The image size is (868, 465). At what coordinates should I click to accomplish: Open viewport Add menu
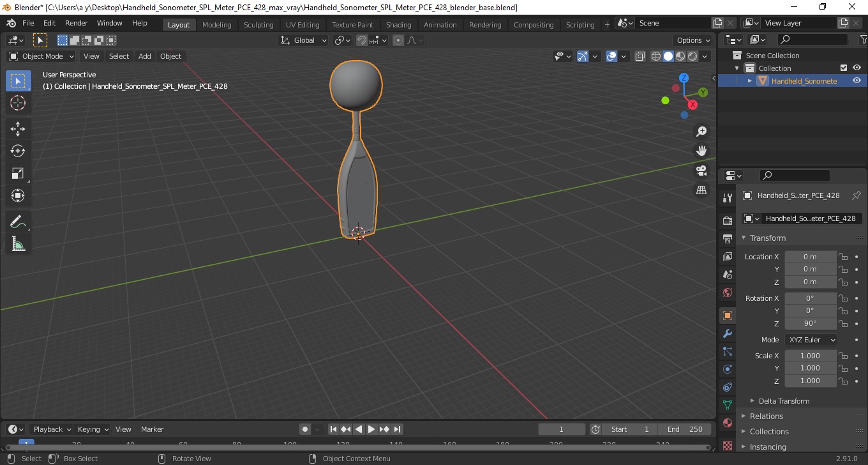145,56
